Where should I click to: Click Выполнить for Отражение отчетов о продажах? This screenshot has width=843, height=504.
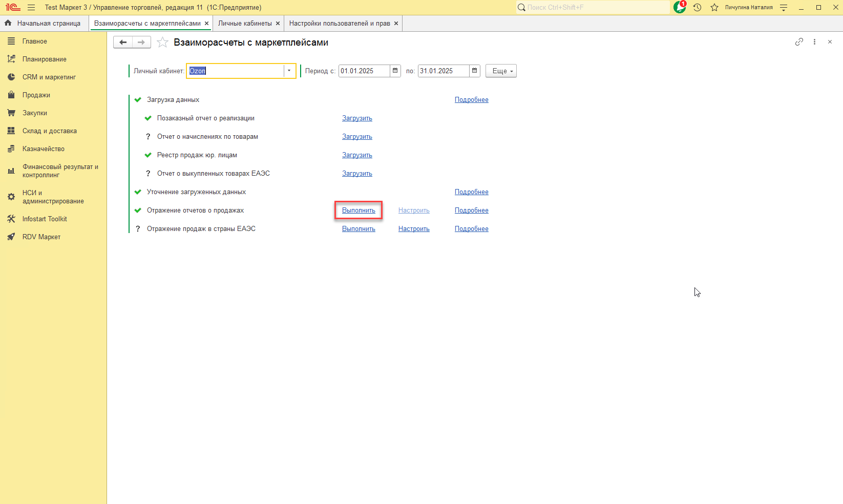[x=359, y=211]
